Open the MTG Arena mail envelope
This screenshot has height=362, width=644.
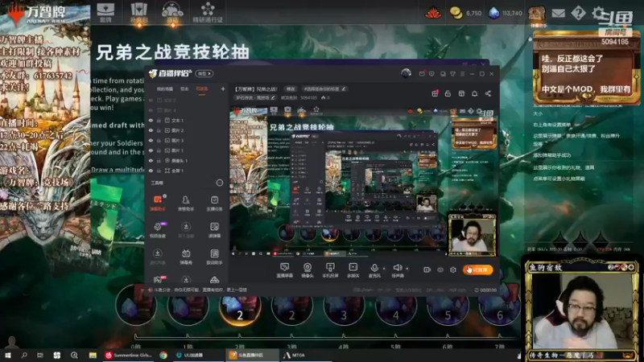[558, 13]
